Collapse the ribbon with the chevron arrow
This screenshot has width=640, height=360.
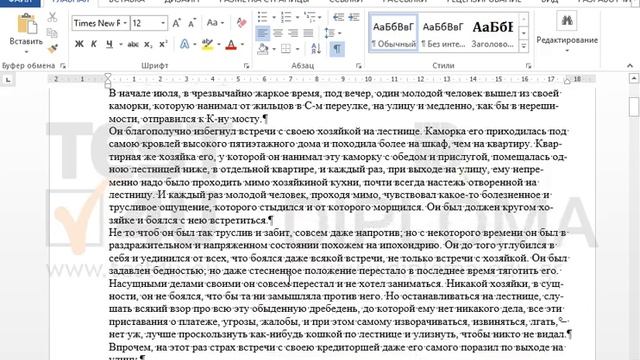630,66
